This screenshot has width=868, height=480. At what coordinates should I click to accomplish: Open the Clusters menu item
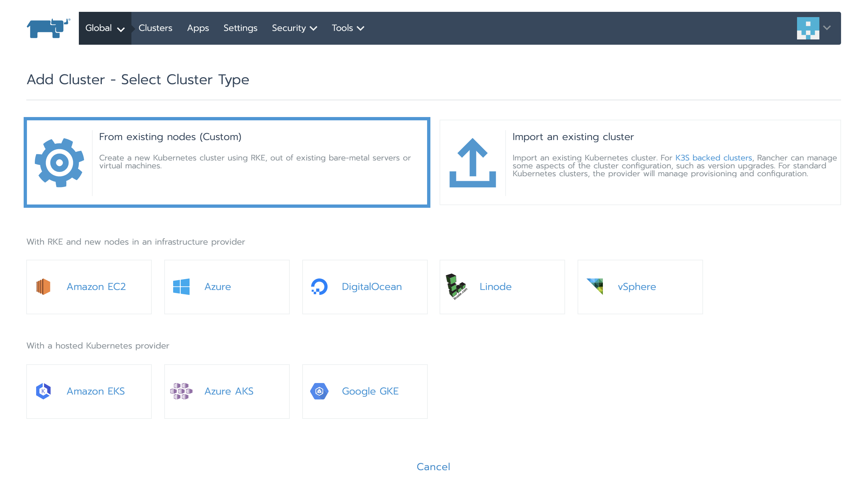tap(155, 27)
